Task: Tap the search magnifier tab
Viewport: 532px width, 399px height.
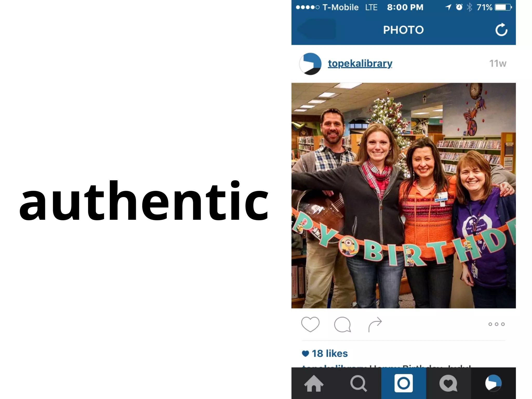Action: 358,383
